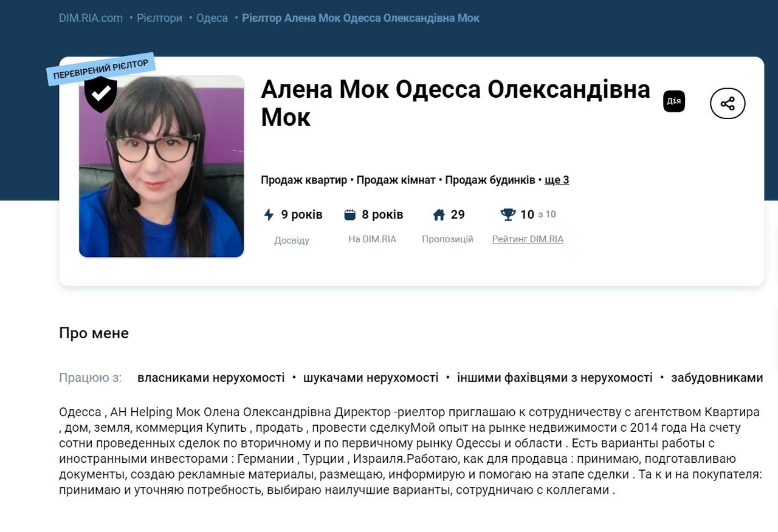Click 'шукачами нерухомості' tag

click(x=371, y=378)
